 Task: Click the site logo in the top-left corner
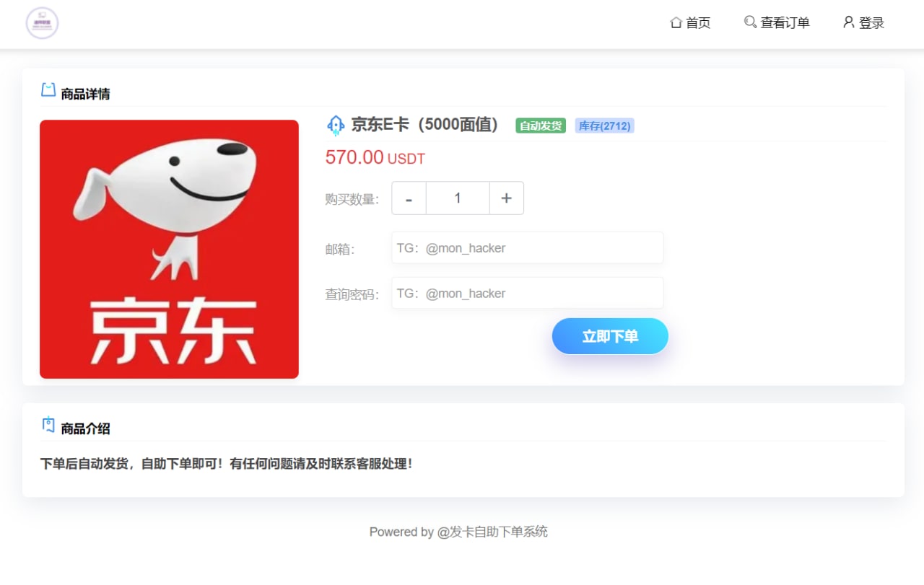(41, 22)
